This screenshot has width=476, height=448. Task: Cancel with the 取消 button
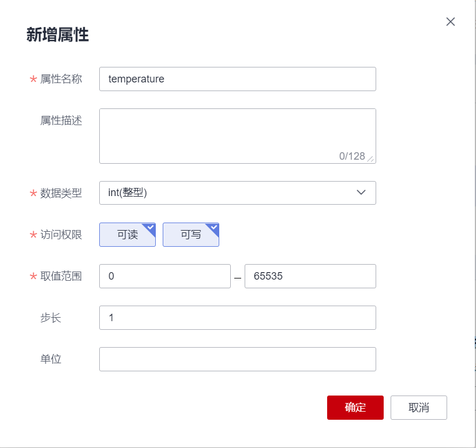418,407
